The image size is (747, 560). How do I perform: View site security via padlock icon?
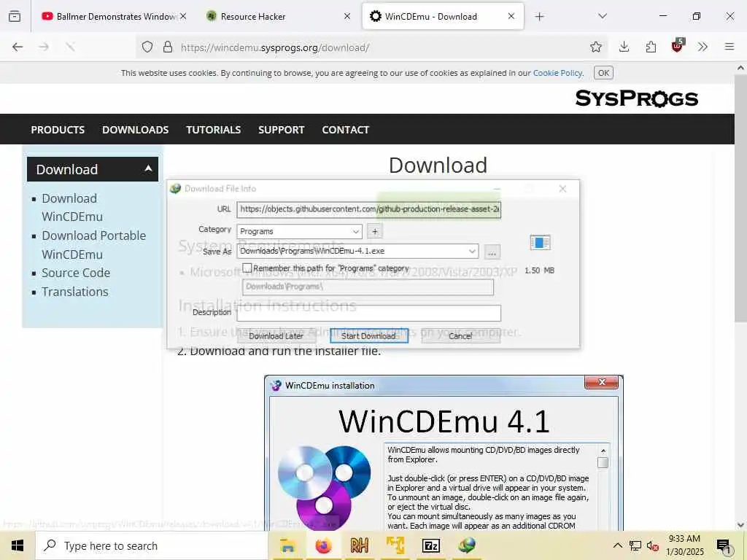click(x=167, y=47)
